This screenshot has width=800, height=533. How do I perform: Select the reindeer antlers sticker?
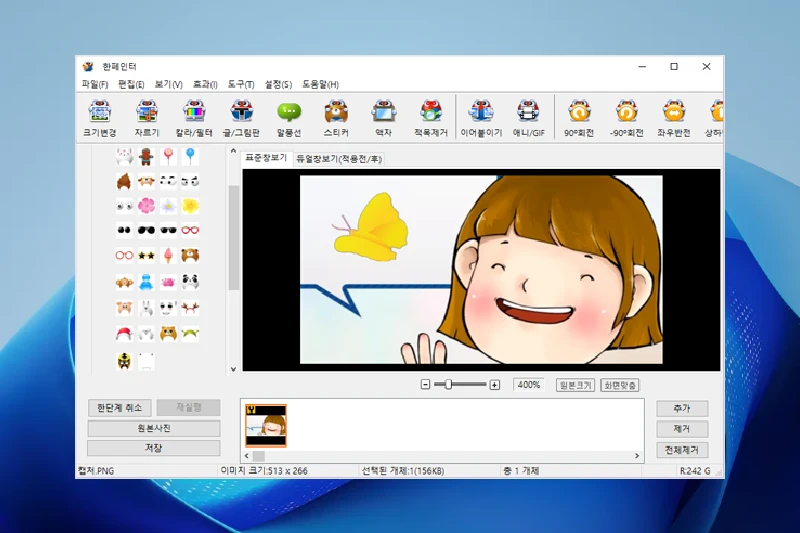click(x=190, y=308)
